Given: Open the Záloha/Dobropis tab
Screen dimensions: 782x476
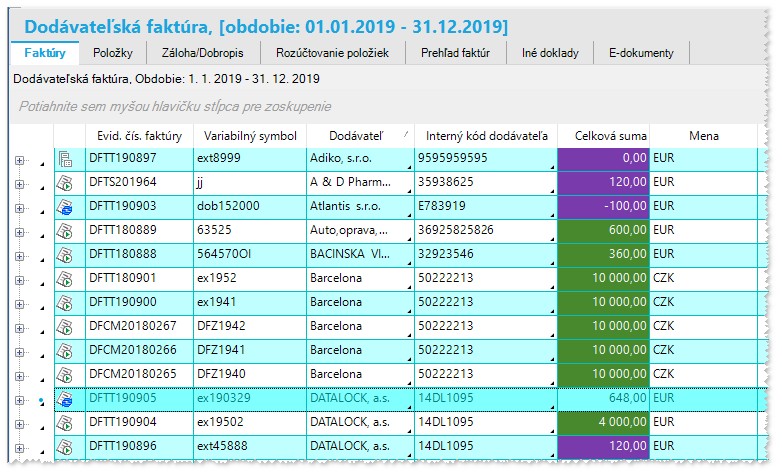Looking at the screenshot, I should (x=202, y=53).
